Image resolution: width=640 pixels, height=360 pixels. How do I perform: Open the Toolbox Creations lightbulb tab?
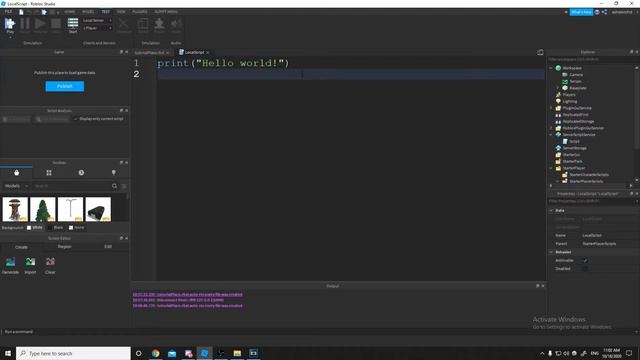click(x=113, y=173)
